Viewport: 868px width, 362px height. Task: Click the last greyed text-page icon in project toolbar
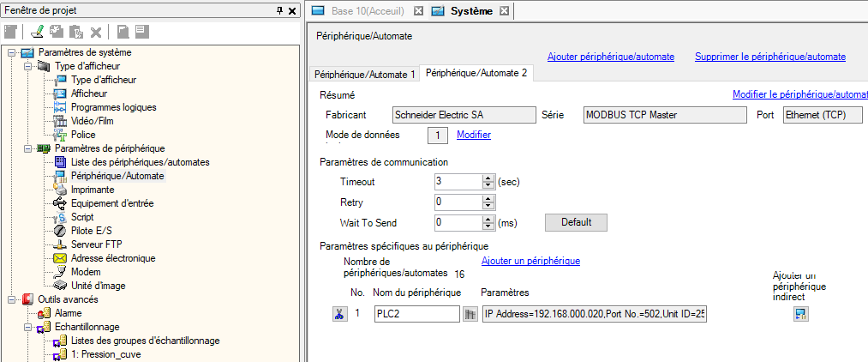coord(142,32)
